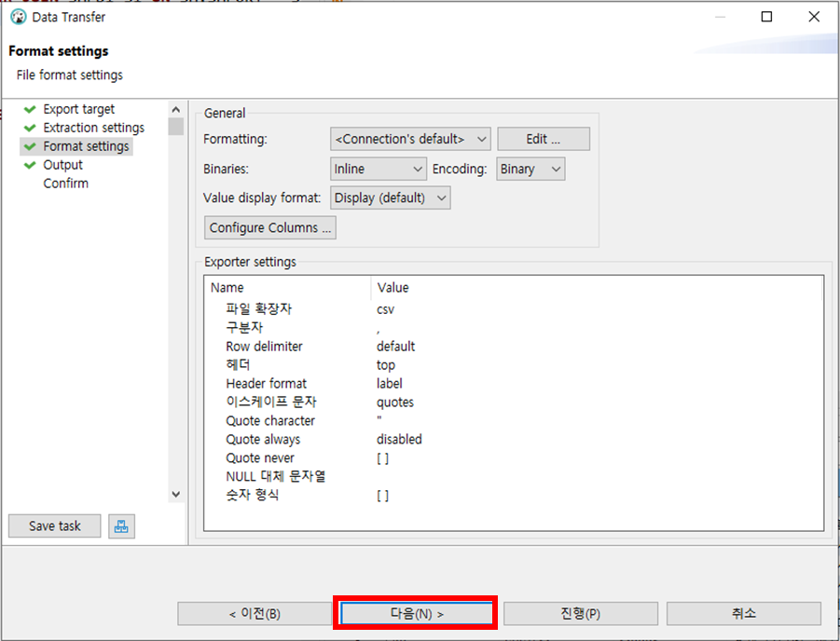Screen dimensions: 840x641
Task: Click the steps list scroll up arrow
Action: point(175,109)
